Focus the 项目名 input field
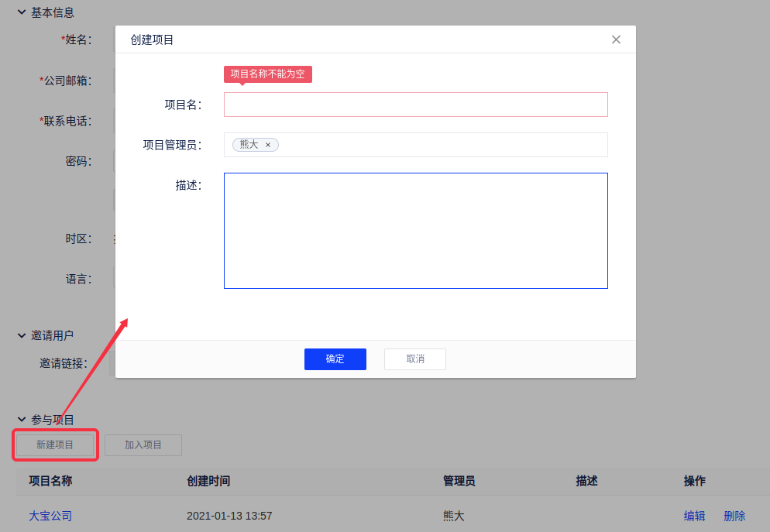 [x=415, y=105]
